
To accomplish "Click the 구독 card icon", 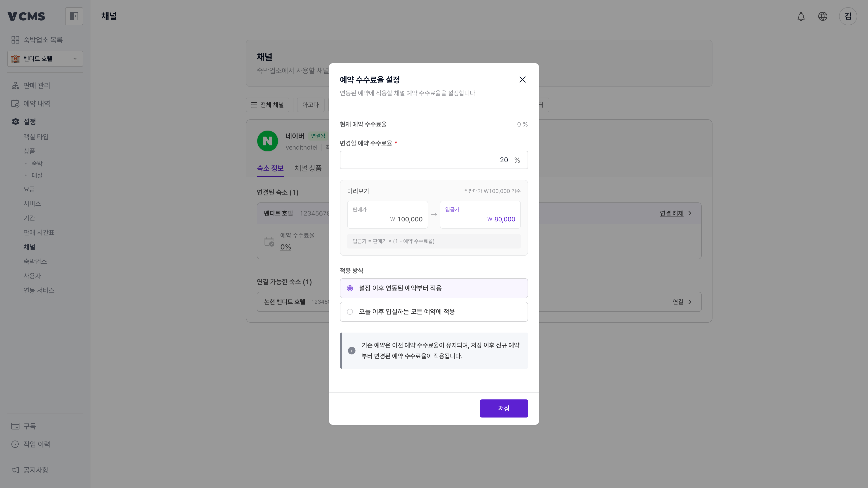I will (x=15, y=426).
